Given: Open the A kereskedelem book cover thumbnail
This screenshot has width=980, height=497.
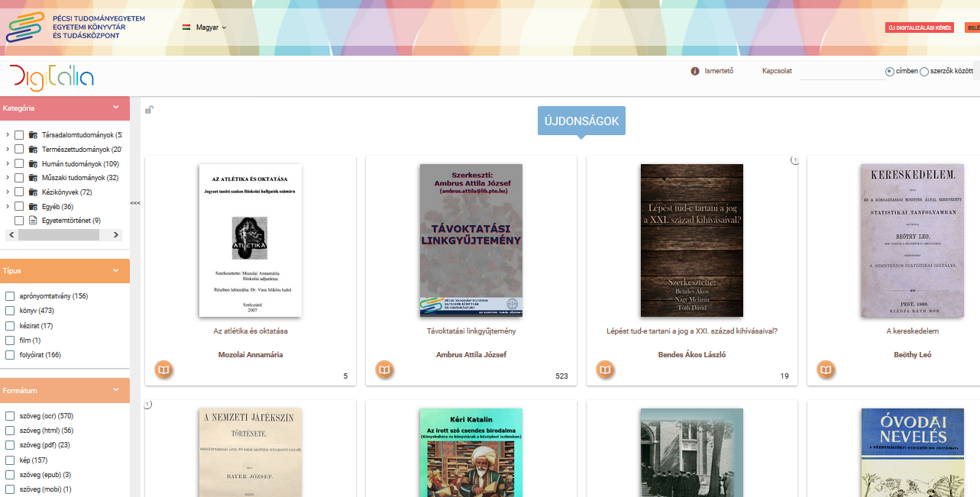Looking at the screenshot, I should tap(913, 240).
